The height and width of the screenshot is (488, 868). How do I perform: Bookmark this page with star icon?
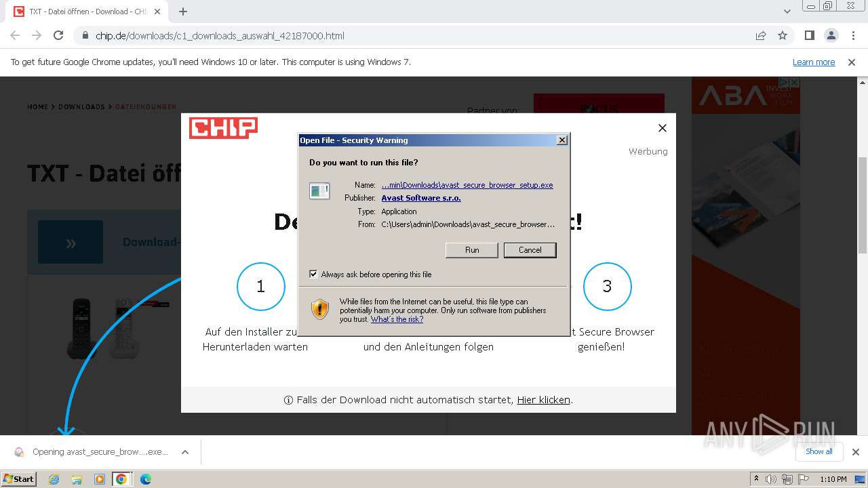(x=783, y=35)
